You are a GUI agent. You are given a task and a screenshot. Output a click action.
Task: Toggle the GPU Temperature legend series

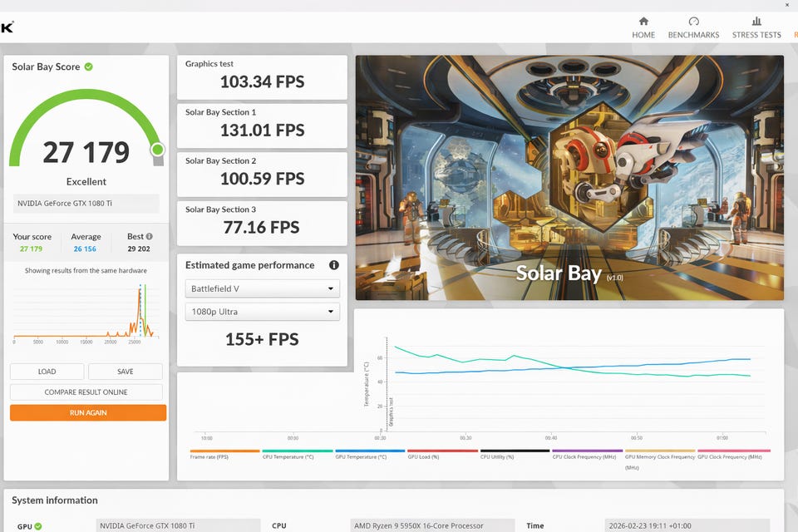(x=370, y=454)
